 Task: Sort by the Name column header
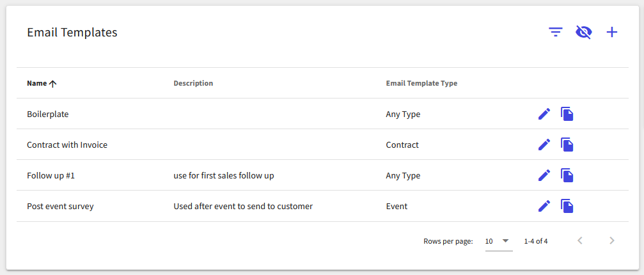(37, 83)
